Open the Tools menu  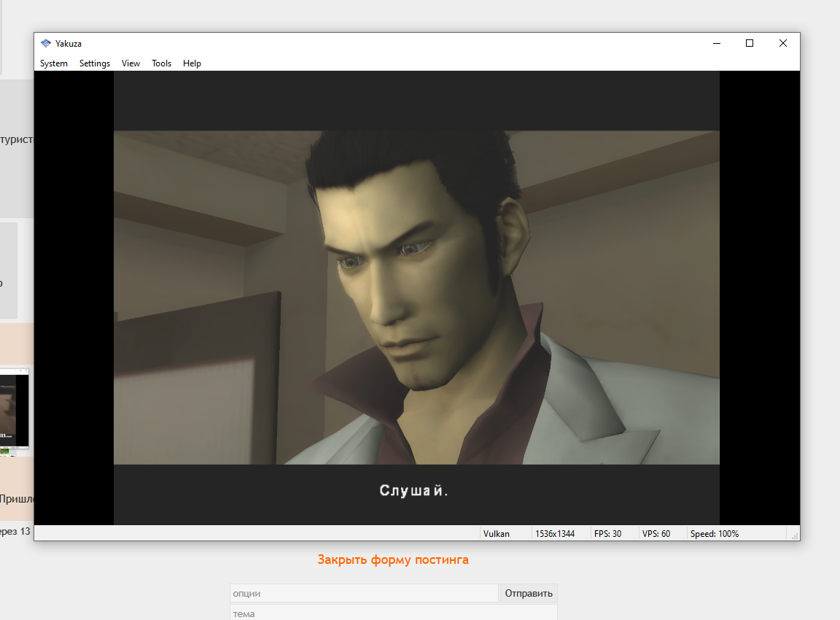[x=161, y=63]
